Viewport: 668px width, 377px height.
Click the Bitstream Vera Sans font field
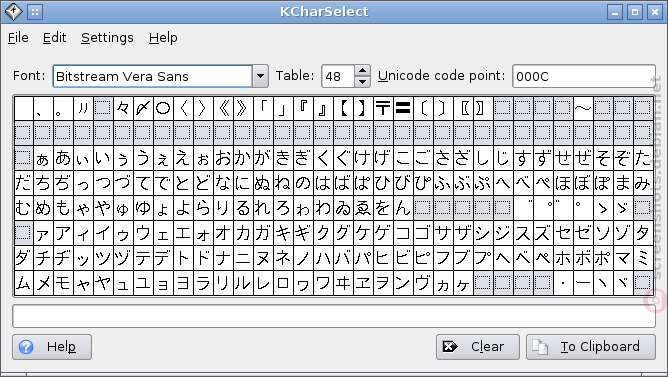point(153,76)
